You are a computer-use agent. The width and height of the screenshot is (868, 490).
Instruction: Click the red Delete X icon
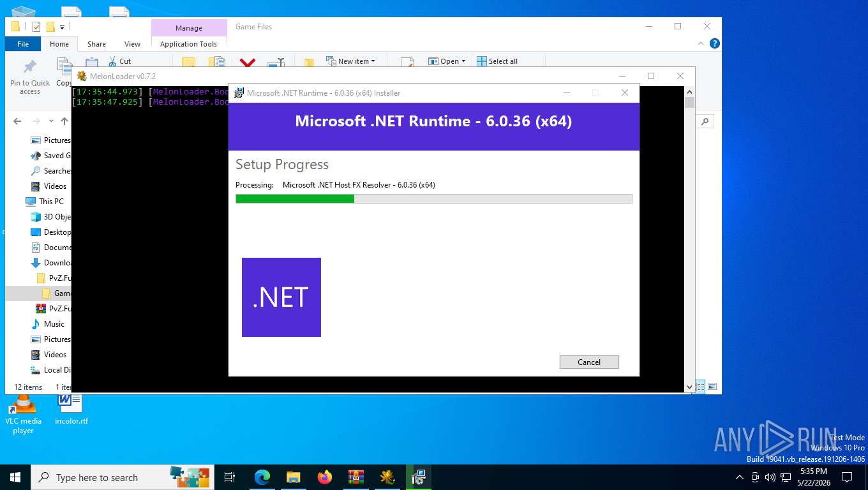pos(248,63)
